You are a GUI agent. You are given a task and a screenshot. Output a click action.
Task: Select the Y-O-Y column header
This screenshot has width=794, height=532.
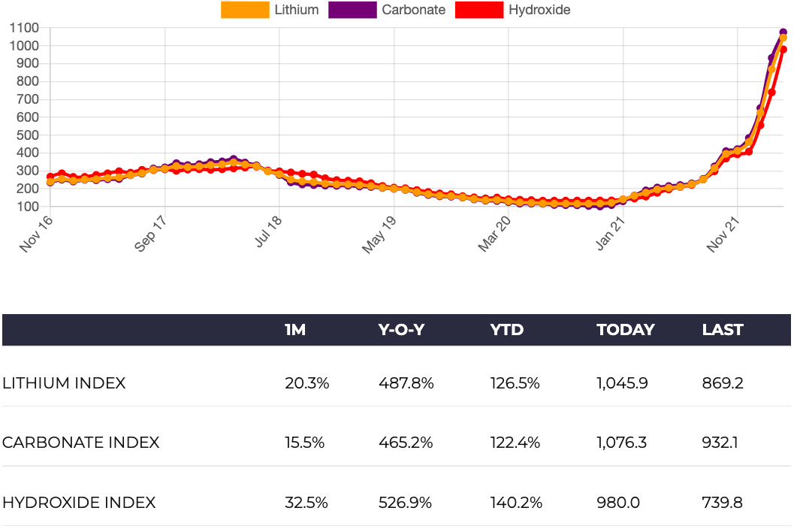point(401,330)
